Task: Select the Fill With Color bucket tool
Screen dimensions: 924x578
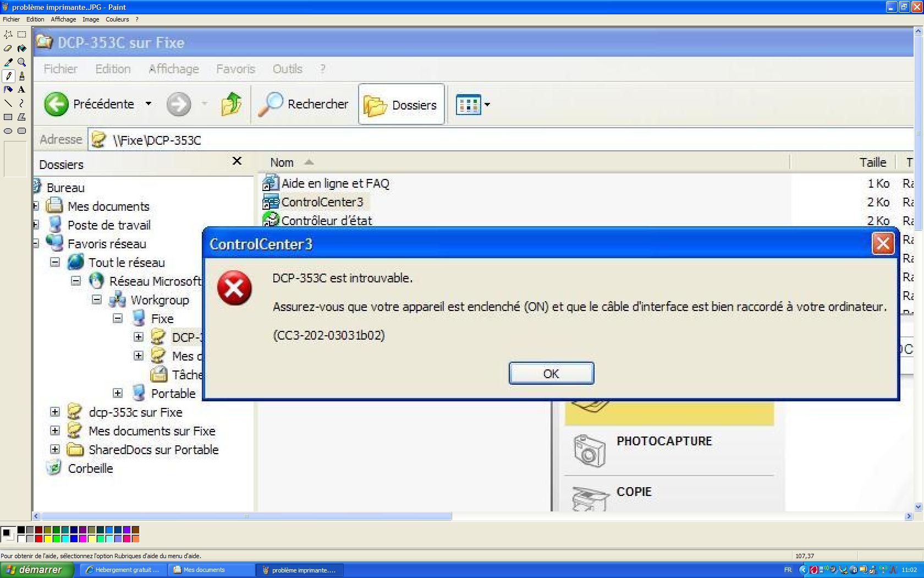Action: 21,48
